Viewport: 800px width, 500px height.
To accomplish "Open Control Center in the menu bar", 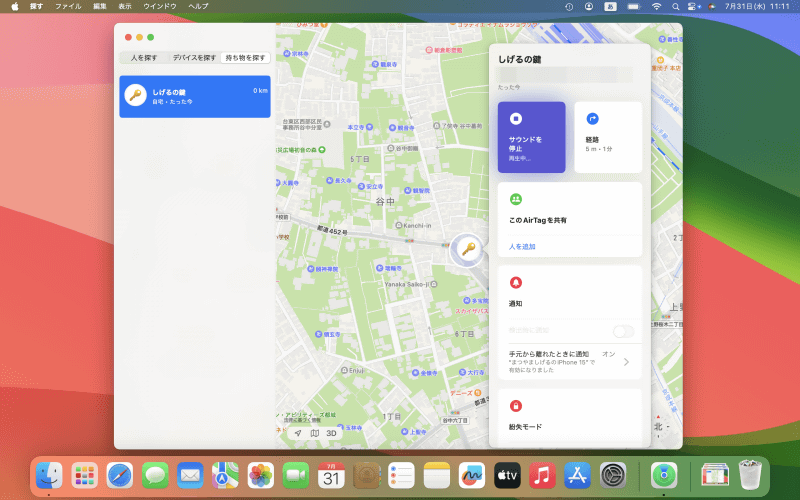I will point(693,7).
